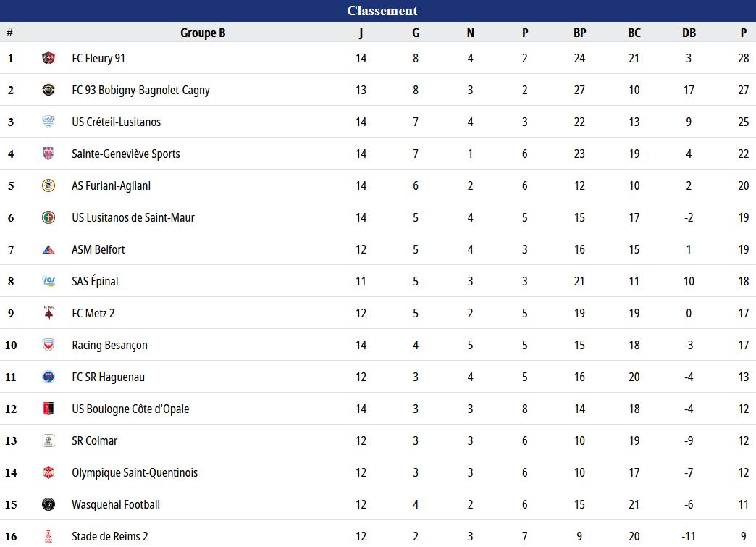This screenshot has height=547, width=756.
Task: Click the Classement title bar
Action: coord(378,11)
